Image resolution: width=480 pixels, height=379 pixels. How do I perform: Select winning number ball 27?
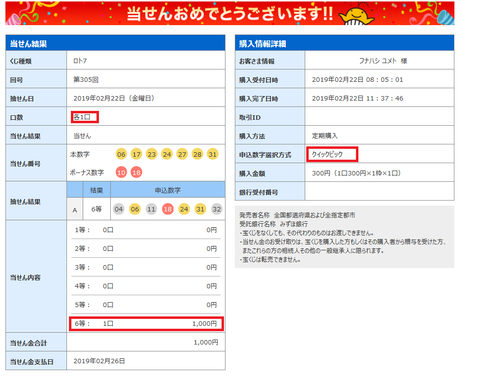pos(182,154)
